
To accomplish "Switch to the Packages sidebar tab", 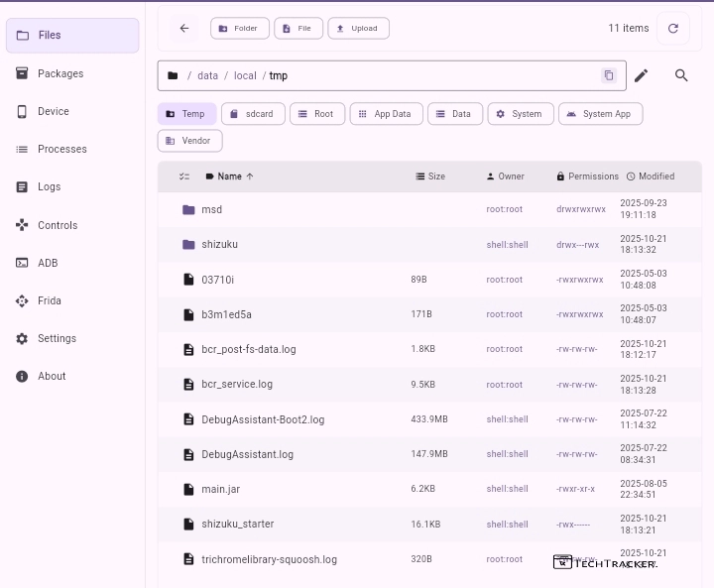I will click(x=60, y=73).
